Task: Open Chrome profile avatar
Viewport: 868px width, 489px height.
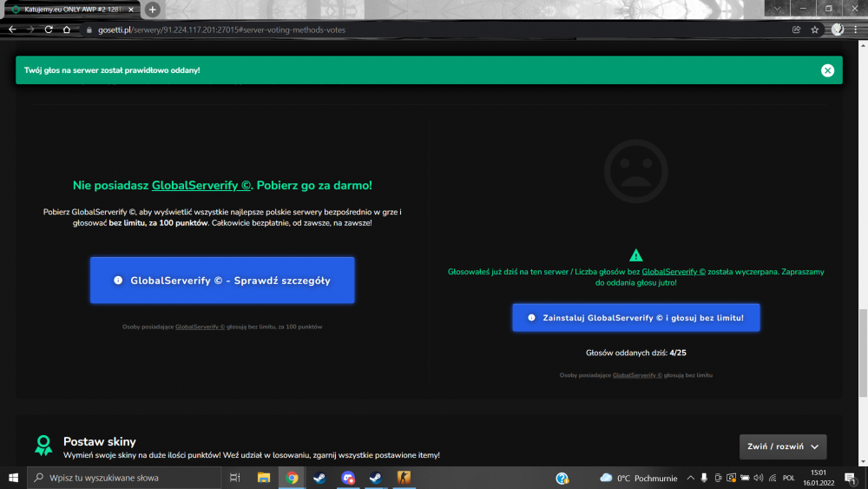Action: (837, 30)
